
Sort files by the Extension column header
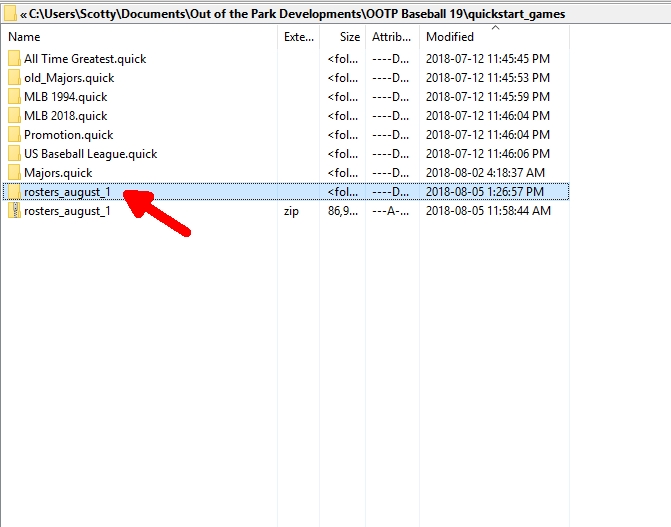pyautogui.click(x=299, y=37)
